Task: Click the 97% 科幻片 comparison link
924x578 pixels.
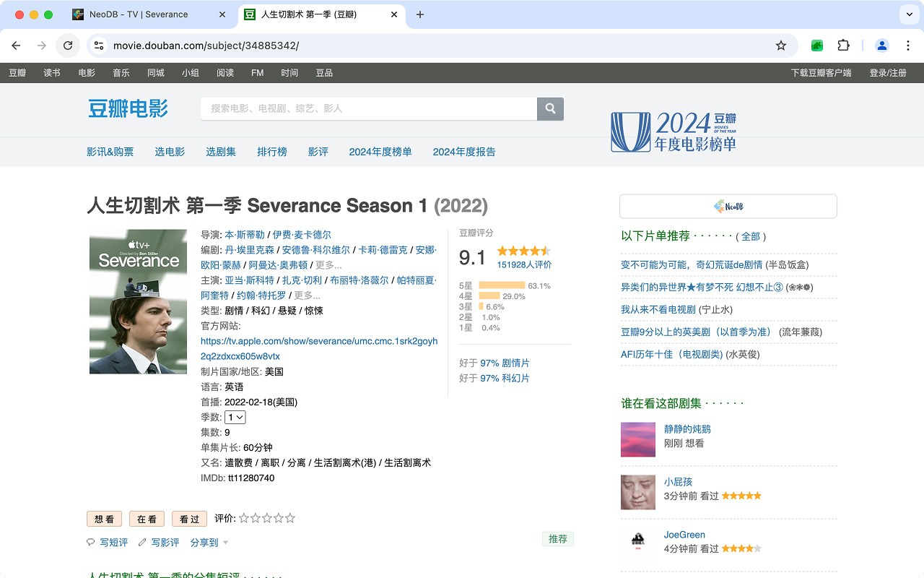Action: [x=505, y=378]
